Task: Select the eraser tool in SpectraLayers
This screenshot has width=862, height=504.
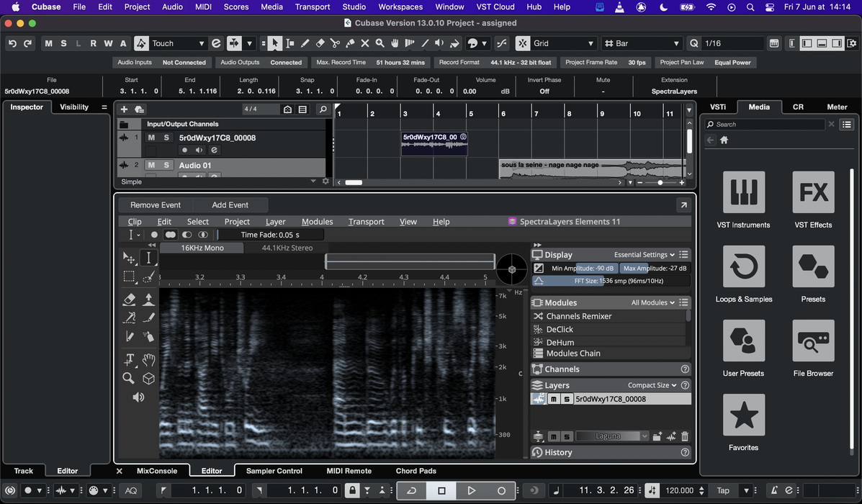Action: click(130, 300)
